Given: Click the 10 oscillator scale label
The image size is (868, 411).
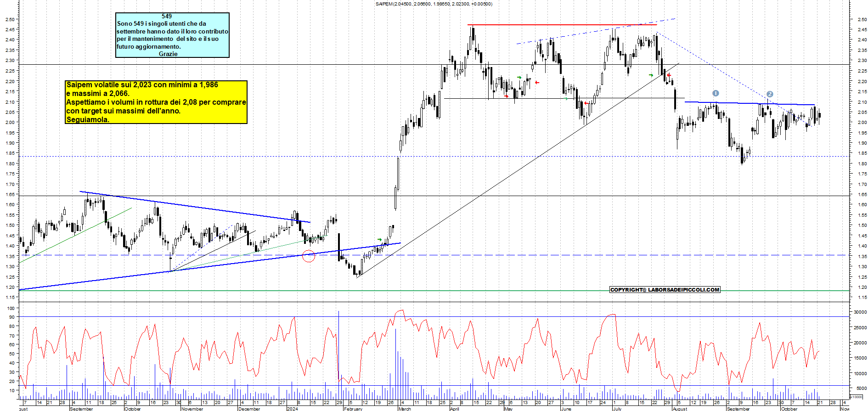Looking at the screenshot, I should [12, 390].
